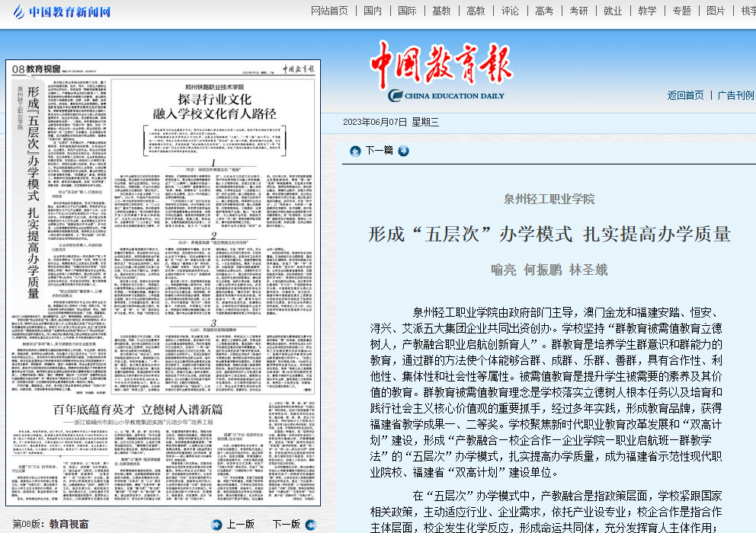Click the 中国教育报 masthead logo

click(x=441, y=70)
